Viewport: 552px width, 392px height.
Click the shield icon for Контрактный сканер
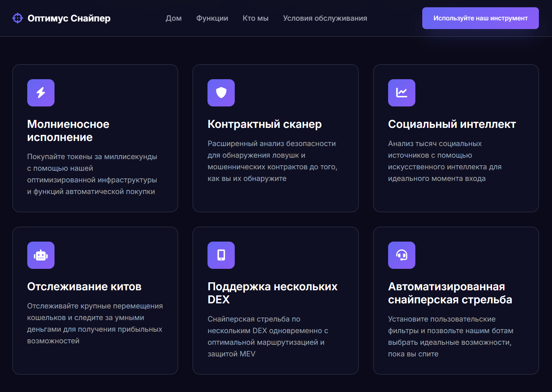(221, 93)
